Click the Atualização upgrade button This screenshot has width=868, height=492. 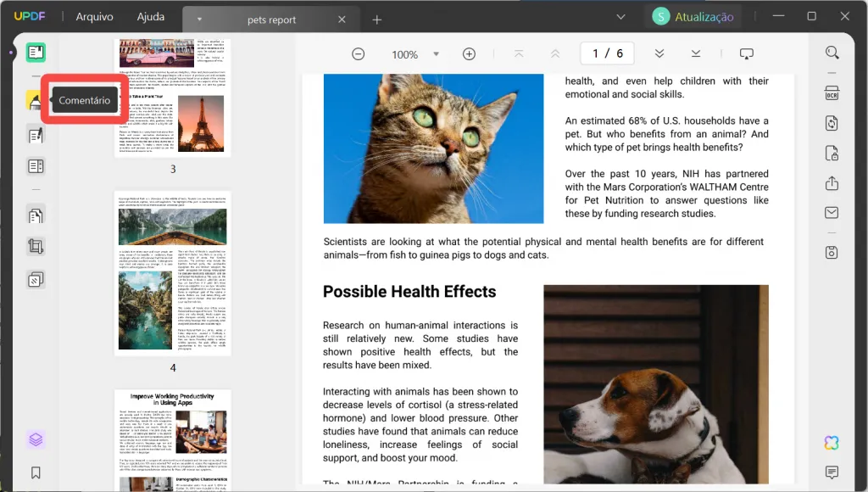point(693,17)
